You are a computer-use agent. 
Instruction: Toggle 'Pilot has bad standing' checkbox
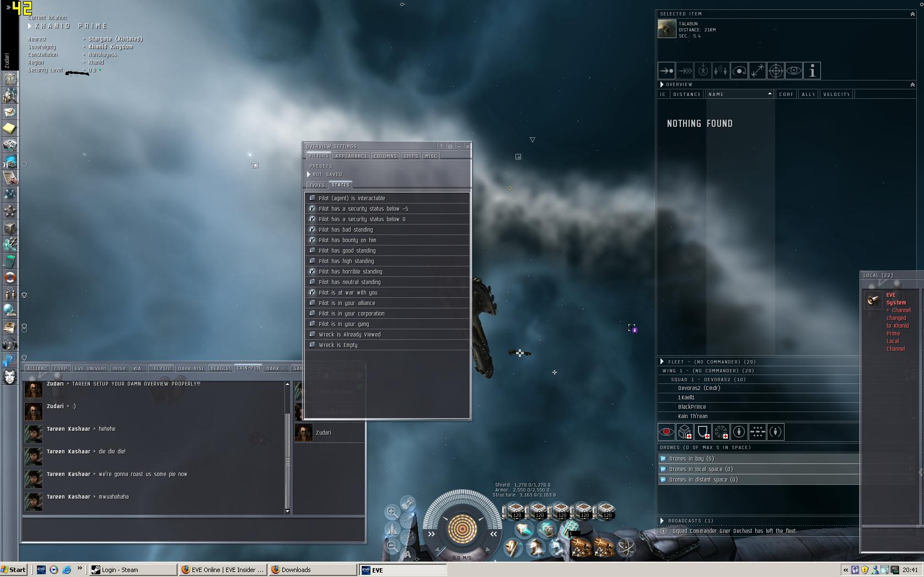[313, 229]
